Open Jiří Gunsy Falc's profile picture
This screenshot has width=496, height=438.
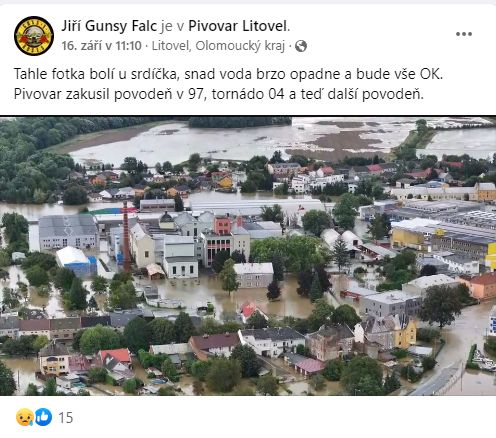pyautogui.click(x=34, y=36)
